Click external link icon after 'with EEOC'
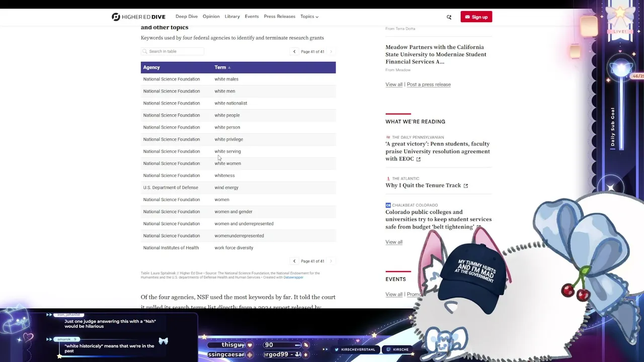The height and width of the screenshot is (362, 644). coord(418,159)
